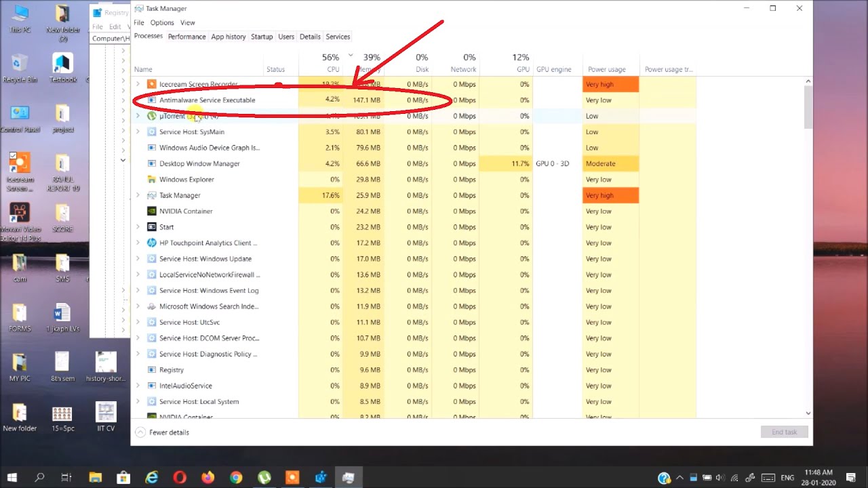Screen dimensions: 868x488
Task: Launch Opera browser from the taskbar
Action: pyautogui.click(x=180, y=478)
